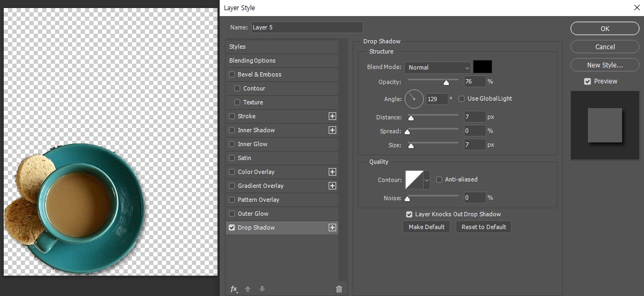The height and width of the screenshot is (296, 644).
Task: Enable the Color Overlay checkbox
Action: [232, 172]
